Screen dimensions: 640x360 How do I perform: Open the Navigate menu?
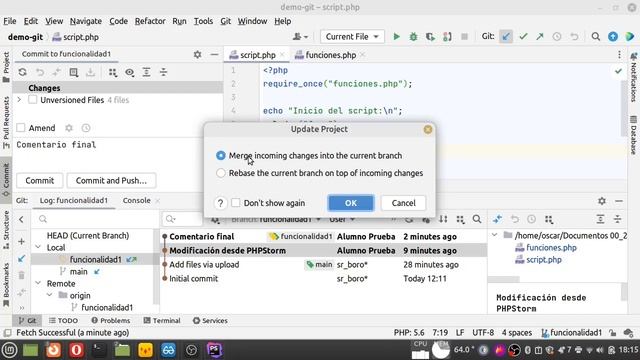[x=86, y=21]
